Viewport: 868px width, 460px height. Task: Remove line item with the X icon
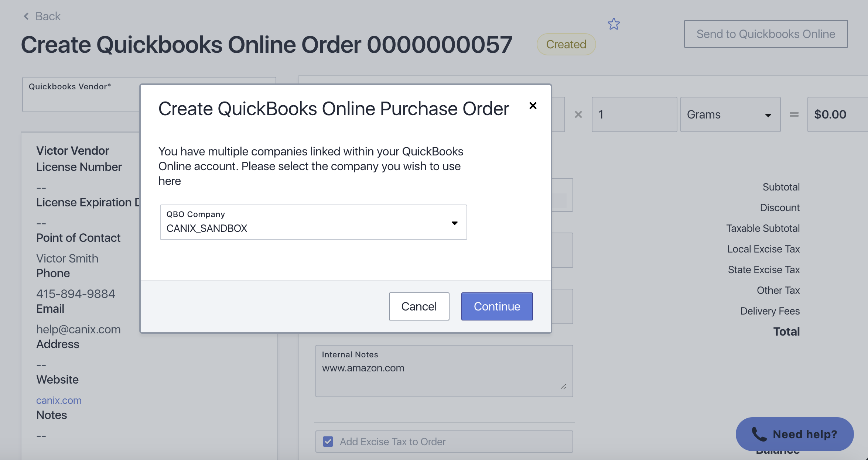578,115
